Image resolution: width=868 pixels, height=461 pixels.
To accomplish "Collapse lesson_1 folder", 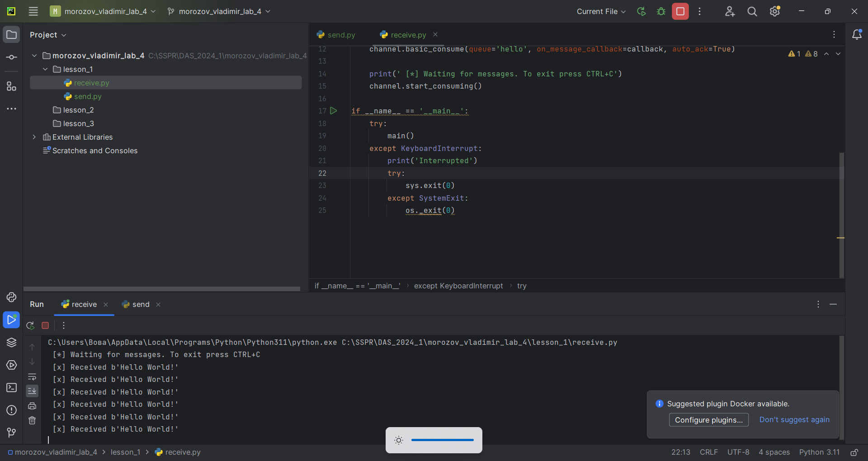I will point(45,69).
